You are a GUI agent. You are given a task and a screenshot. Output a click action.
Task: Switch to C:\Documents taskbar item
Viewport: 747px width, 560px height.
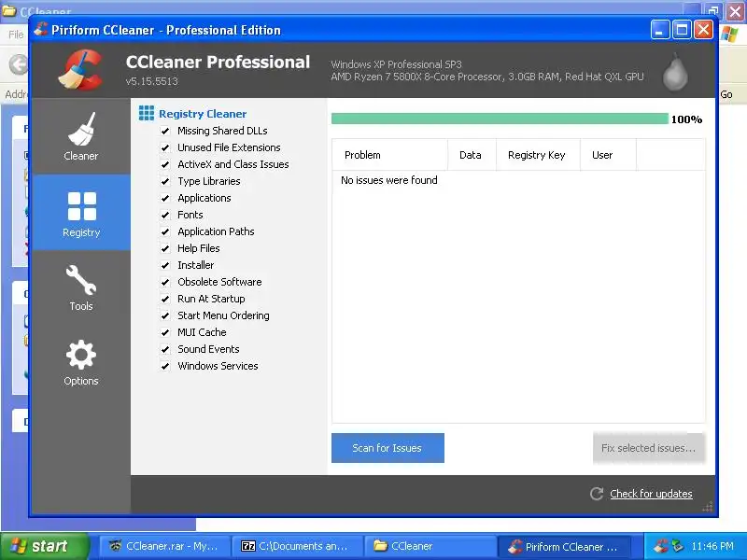297,546
